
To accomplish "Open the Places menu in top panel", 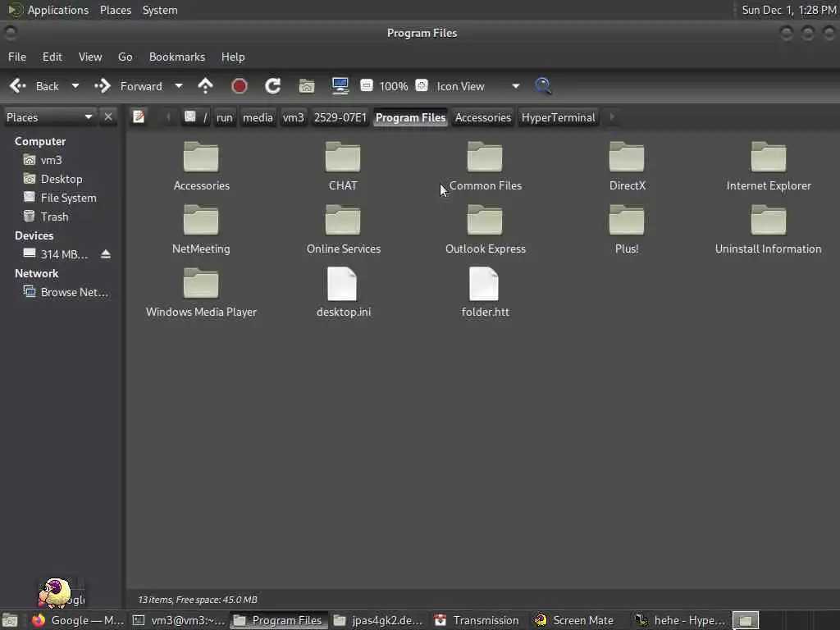I will click(115, 10).
